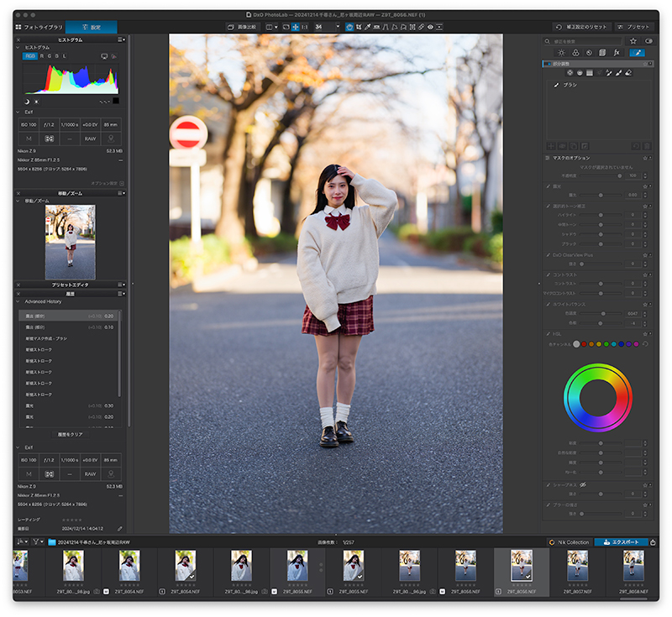Select the Eraser local adjustment tool
Image resolution: width=672 pixels, height=617 pixels.
coord(628,73)
